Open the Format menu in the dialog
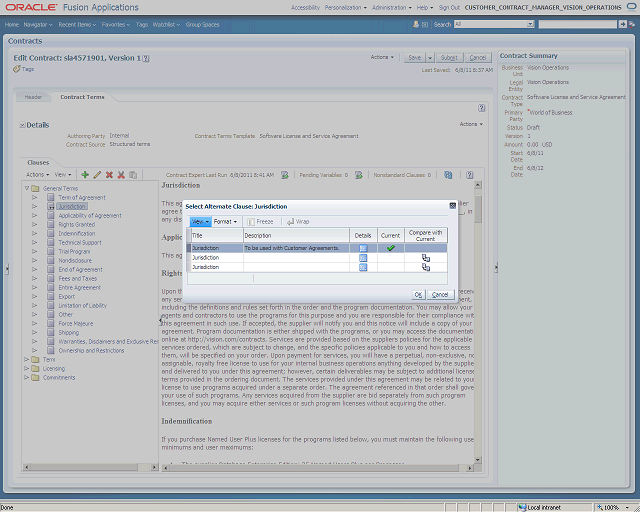This screenshot has width=640, height=512. pos(225,222)
